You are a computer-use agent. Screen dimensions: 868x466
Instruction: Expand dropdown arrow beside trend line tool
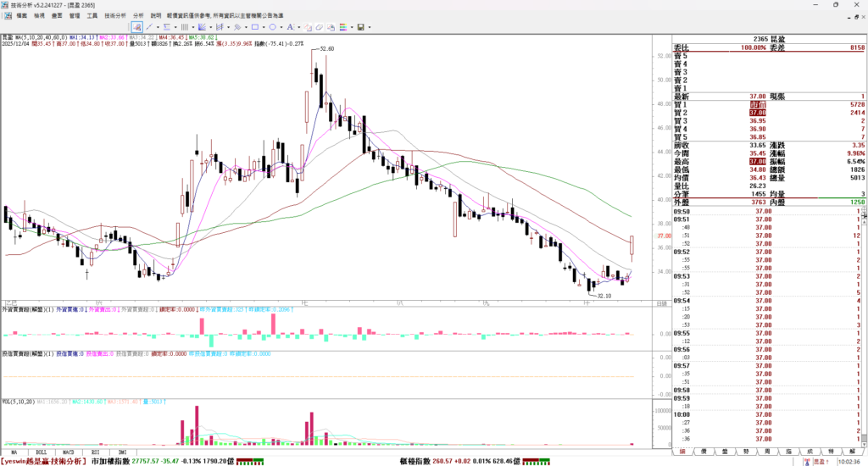158,27
